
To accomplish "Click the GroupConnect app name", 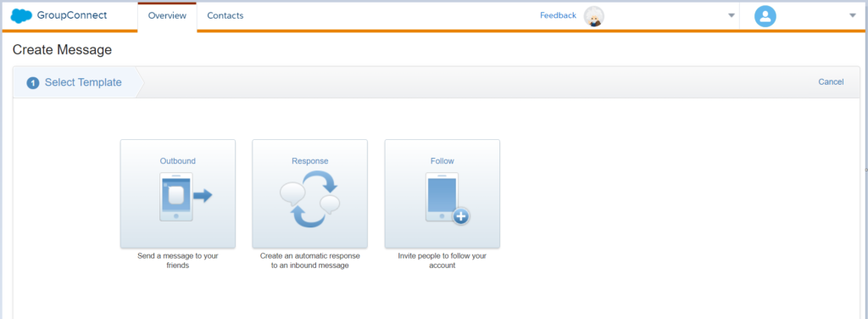I will pos(72,15).
